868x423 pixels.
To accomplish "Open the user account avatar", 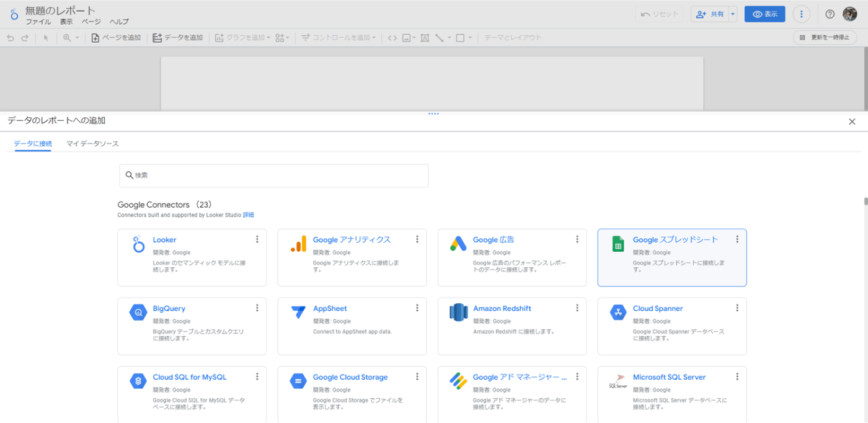I will pyautogui.click(x=849, y=14).
